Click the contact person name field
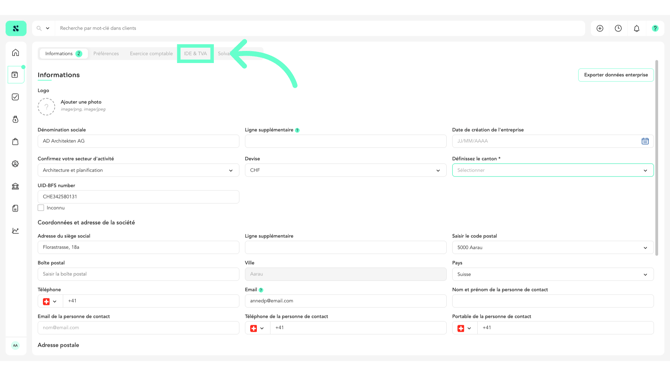This screenshot has height=376, width=670. (552, 301)
